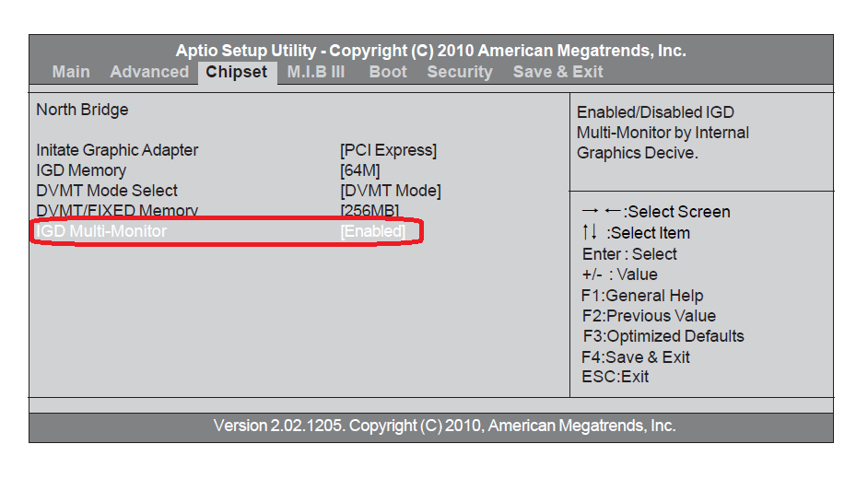Change the 256MB memory value
The image size is (868, 479).
click(369, 211)
